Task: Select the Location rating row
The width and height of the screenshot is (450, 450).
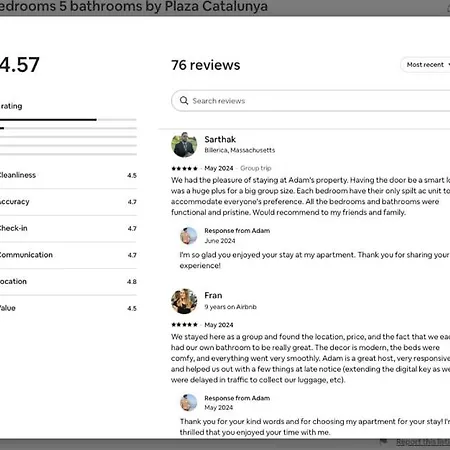Action: [x=68, y=282]
